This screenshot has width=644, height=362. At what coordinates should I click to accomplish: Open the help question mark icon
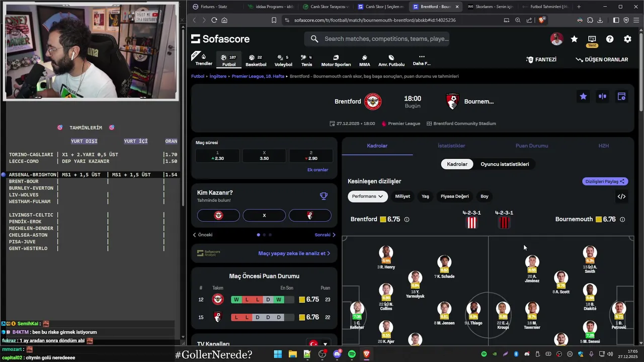(610, 39)
